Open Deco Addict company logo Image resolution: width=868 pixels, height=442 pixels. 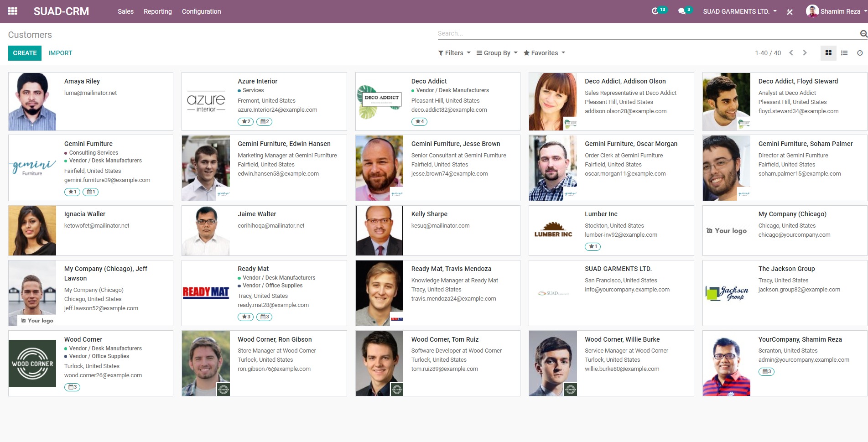379,101
